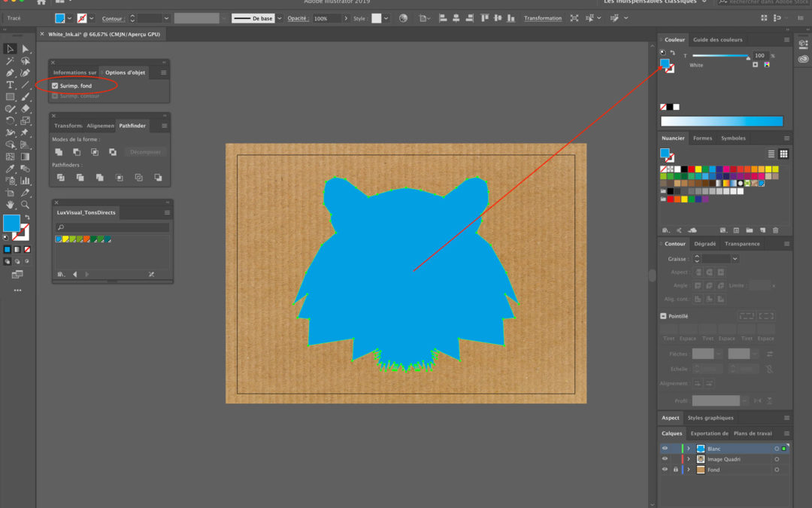Viewport: 812px width, 508px height.
Task: Click the first shape mode icon in Pathfinder
Action: tap(59, 152)
